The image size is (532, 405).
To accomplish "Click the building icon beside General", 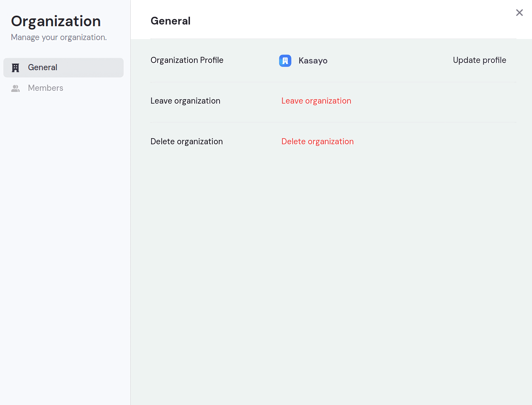I will click(15, 68).
